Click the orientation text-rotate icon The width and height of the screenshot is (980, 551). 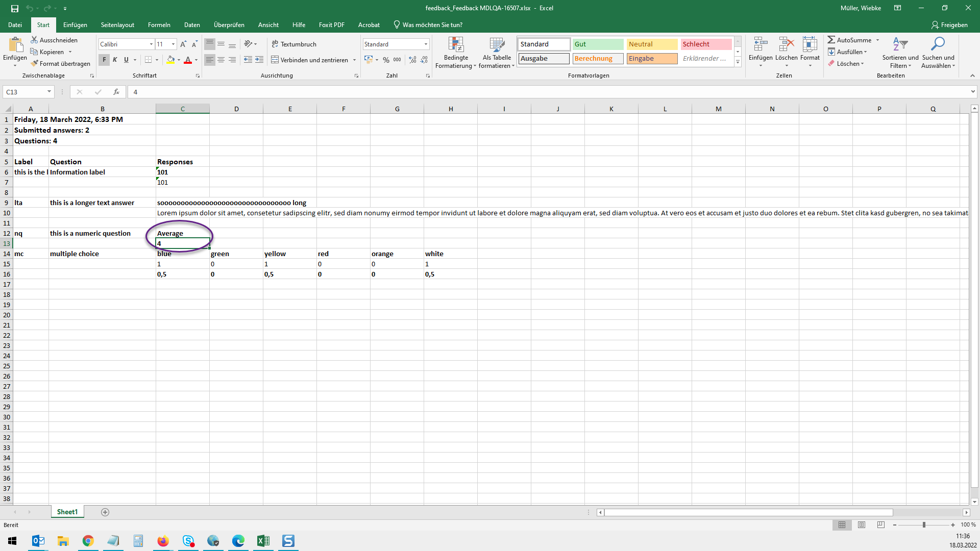click(x=249, y=44)
